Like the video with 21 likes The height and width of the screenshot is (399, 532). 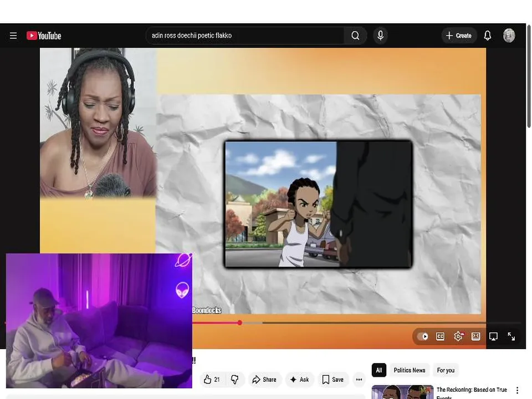coord(212,379)
